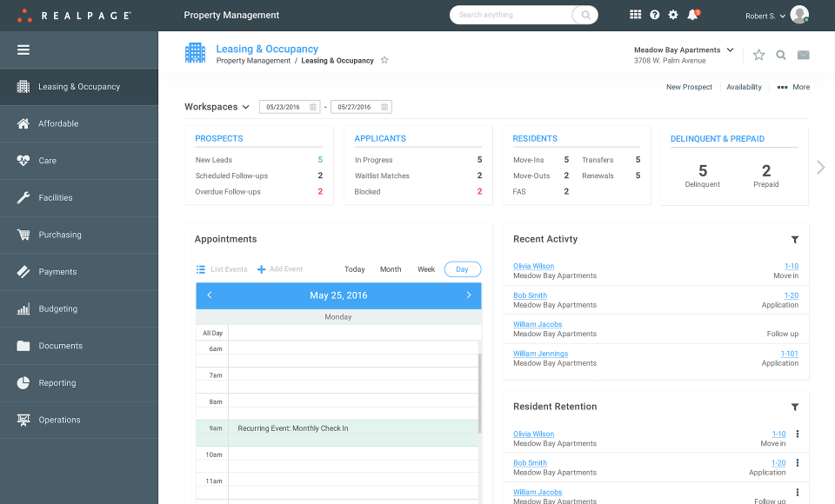Open the apps grid icon
The width and height of the screenshot is (835, 504).
[635, 15]
